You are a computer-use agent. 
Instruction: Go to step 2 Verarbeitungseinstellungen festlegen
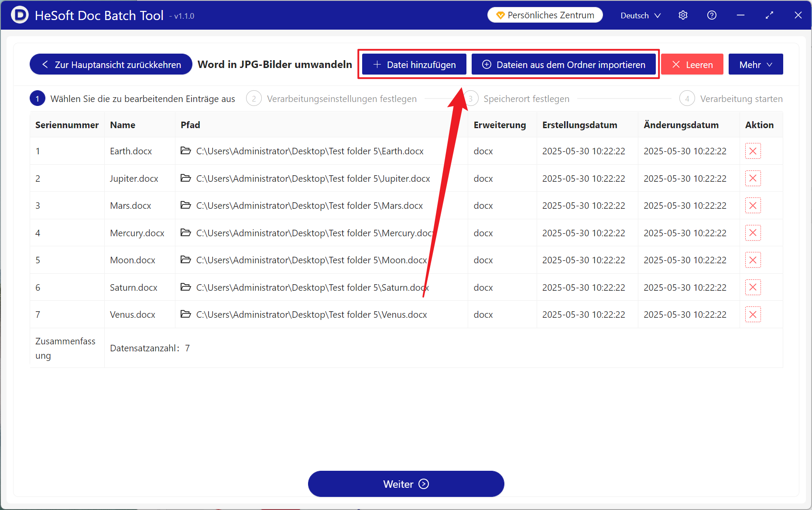pos(332,99)
